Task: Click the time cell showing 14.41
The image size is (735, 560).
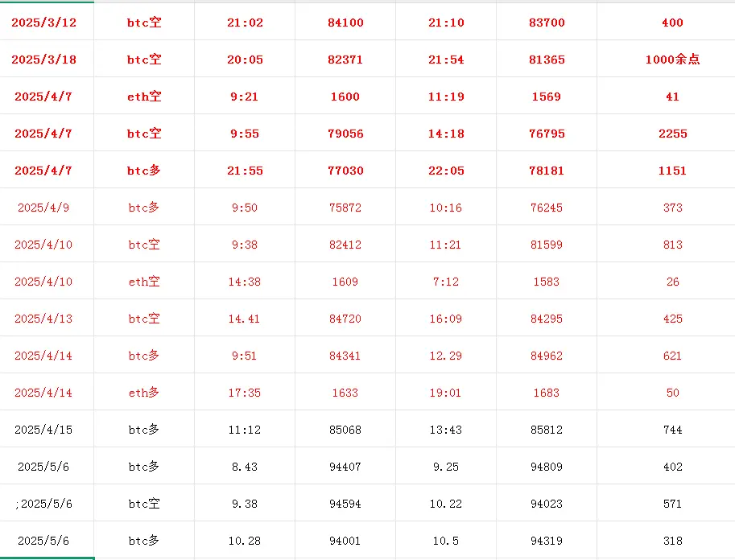Action: click(245, 318)
